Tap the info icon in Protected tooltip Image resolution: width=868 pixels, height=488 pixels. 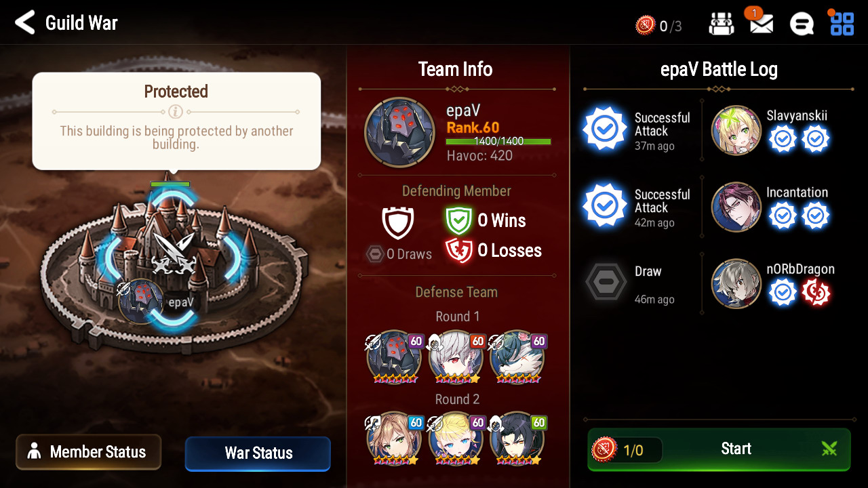click(176, 112)
